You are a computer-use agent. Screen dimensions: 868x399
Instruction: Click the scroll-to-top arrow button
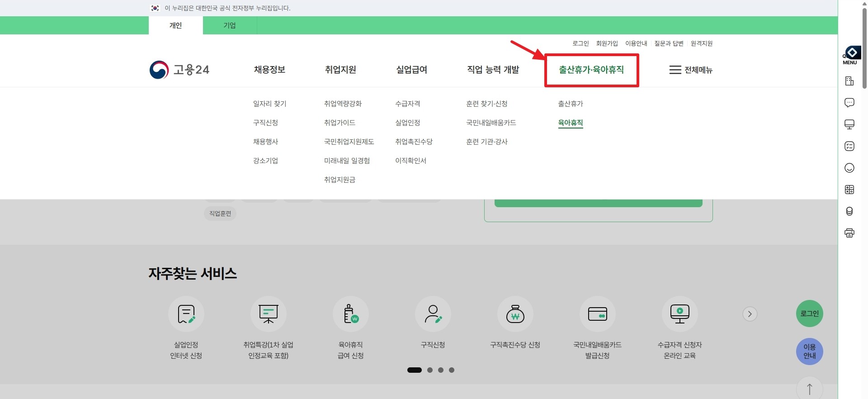point(810,389)
